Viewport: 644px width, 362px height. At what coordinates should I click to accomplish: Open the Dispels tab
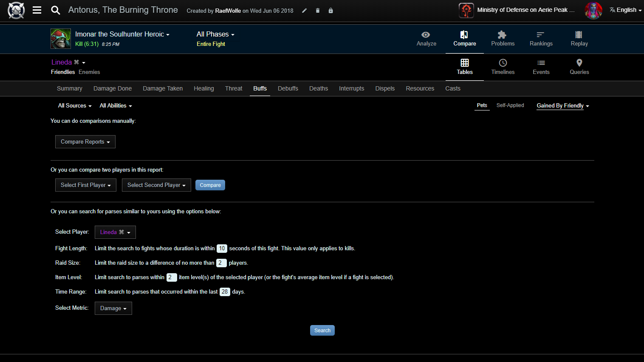pyautogui.click(x=385, y=88)
